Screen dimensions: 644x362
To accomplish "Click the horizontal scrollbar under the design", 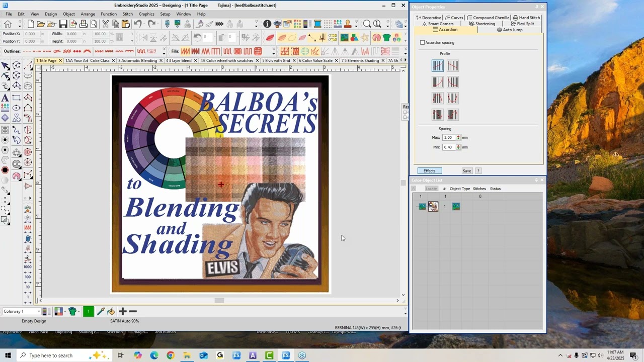I will pos(219,301).
